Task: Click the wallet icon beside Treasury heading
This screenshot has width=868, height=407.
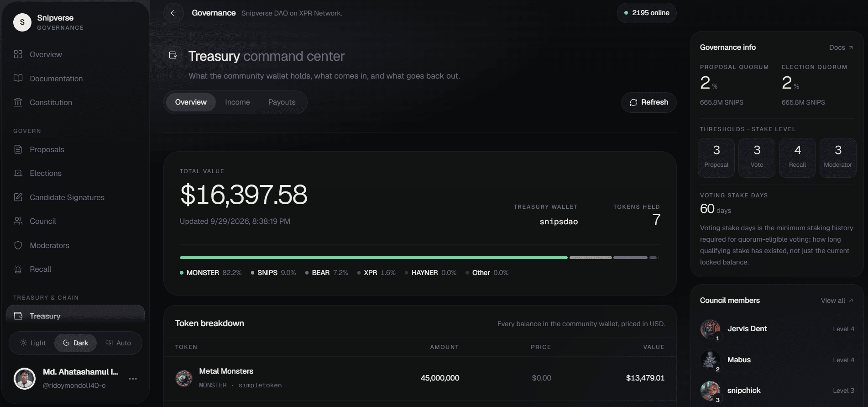Action: click(173, 55)
